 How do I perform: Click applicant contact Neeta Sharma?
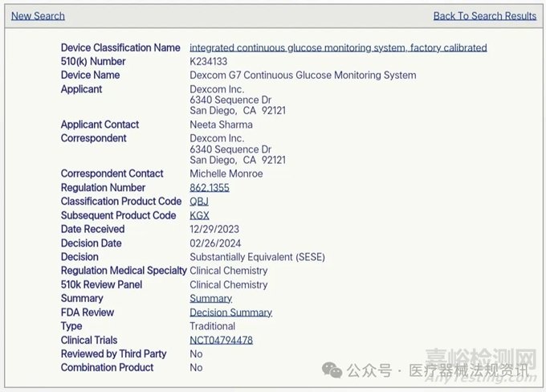coord(221,125)
